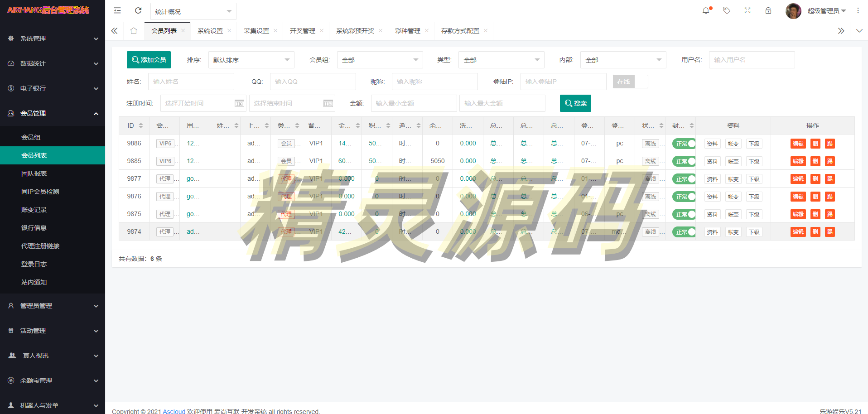Click the tag icon in header

[727, 10]
